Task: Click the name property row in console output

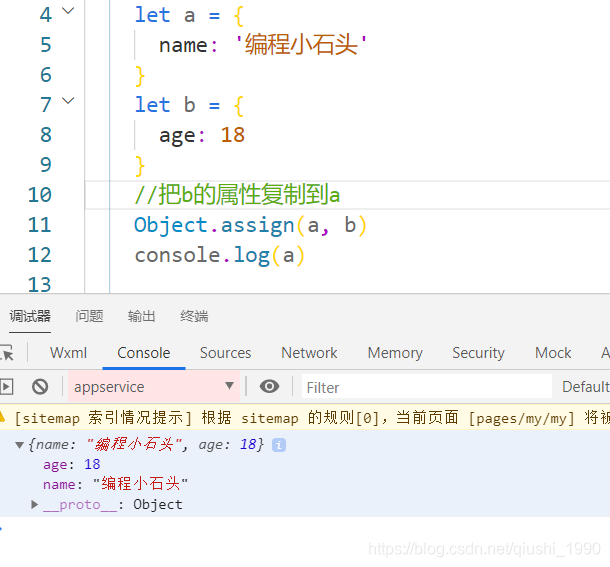Action: (x=115, y=484)
